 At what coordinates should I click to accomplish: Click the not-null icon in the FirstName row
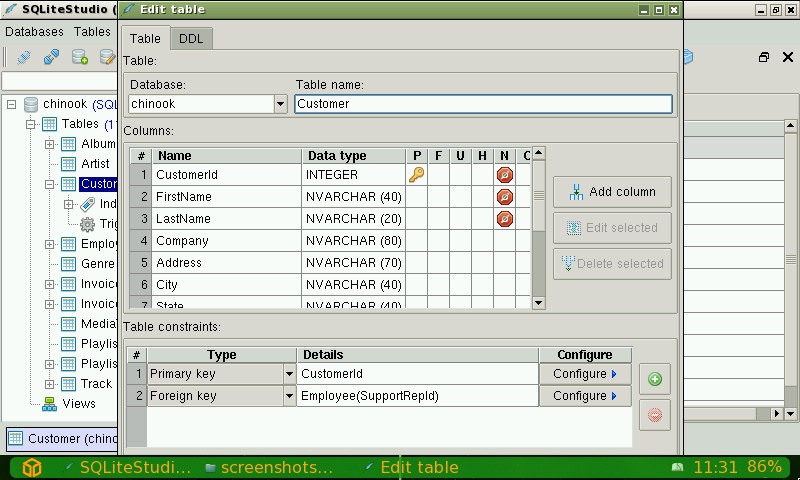click(x=505, y=197)
